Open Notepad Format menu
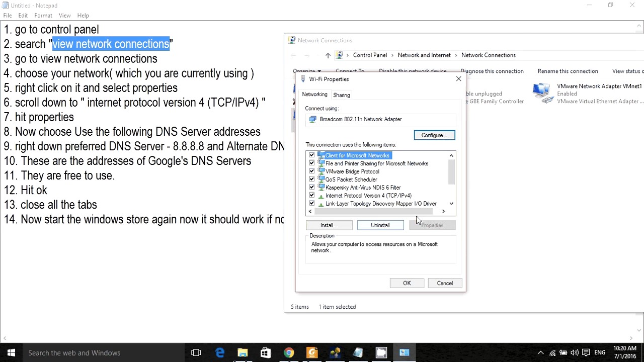The width and height of the screenshot is (644, 362). tap(43, 16)
